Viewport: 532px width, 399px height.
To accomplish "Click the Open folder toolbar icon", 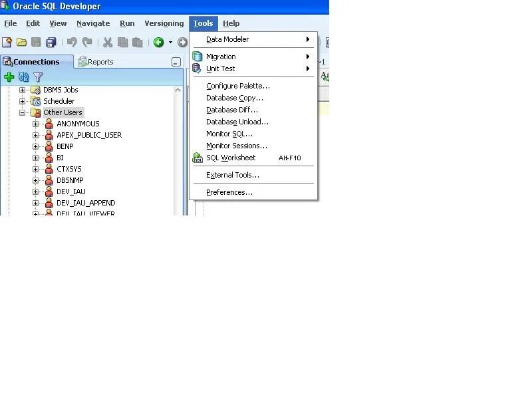I will coord(22,43).
